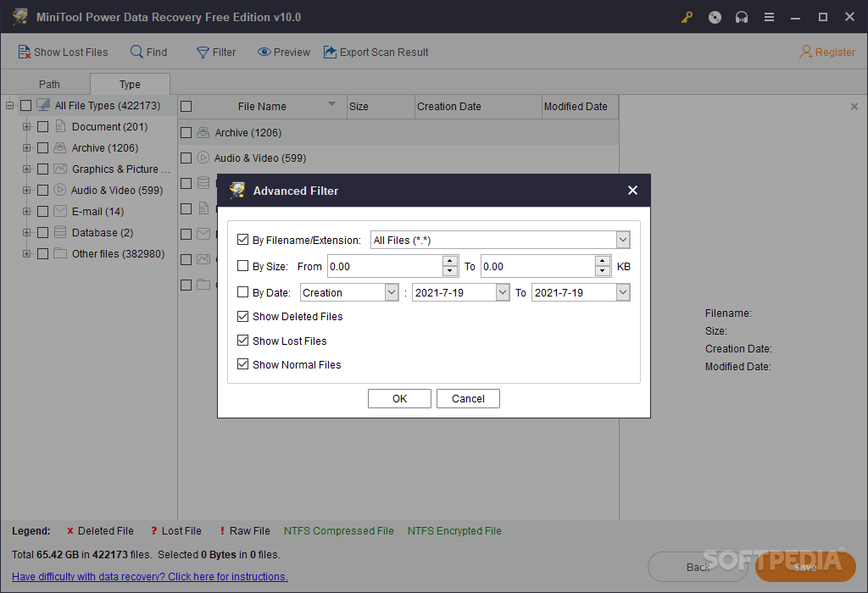Screen dimensions: 868x593
Task: Sort by Size column header
Action: point(381,106)
